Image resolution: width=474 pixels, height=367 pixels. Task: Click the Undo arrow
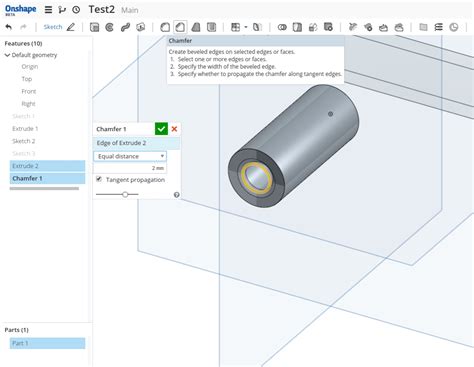click(9, 27)
